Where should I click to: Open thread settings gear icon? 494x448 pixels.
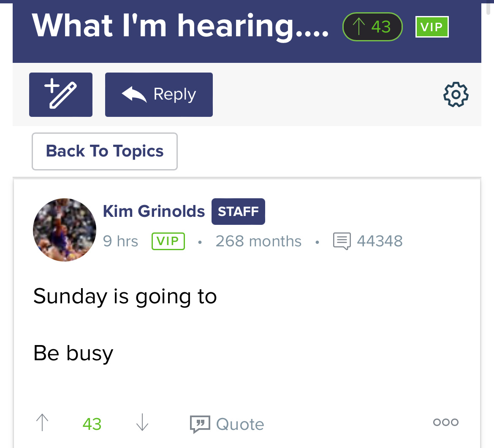(456, 94)
